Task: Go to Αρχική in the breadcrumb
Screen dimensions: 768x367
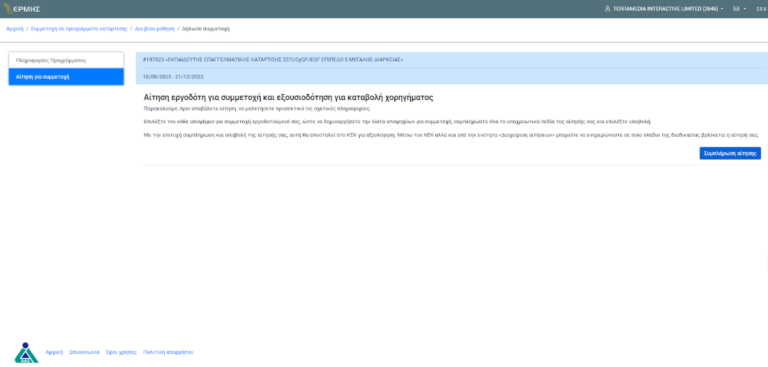Action: (15, 29)
